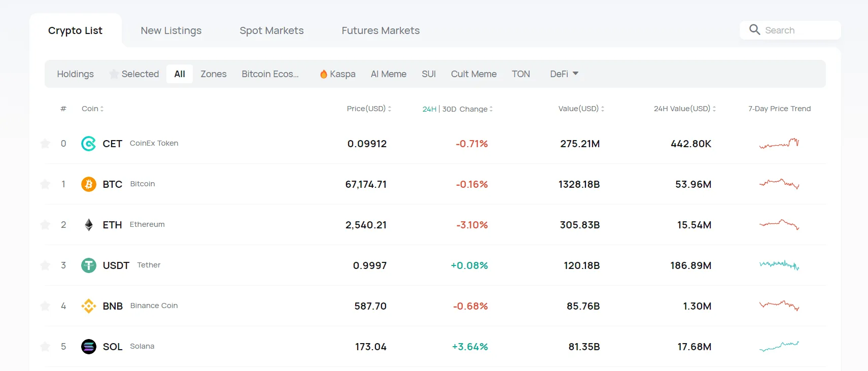Click the Bitcoin BTC logo icon
This screenshot has height=371, width=868.
pos(89,184)
